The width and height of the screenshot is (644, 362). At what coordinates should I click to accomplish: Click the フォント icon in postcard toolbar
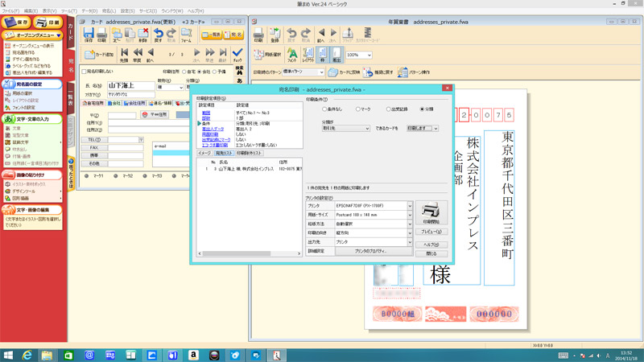tap(291, 55)
